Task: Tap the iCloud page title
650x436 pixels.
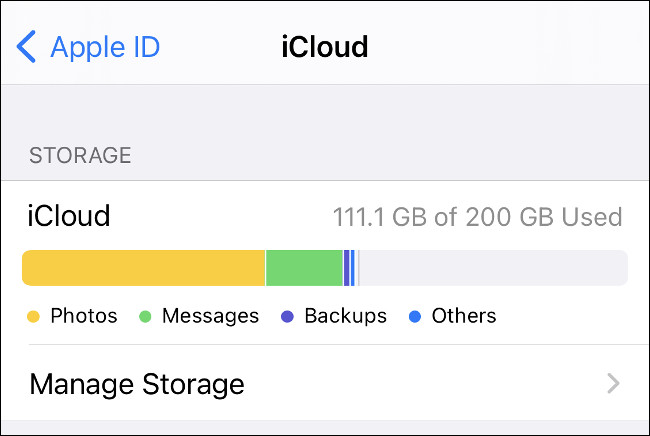Action: coord(324,46)
